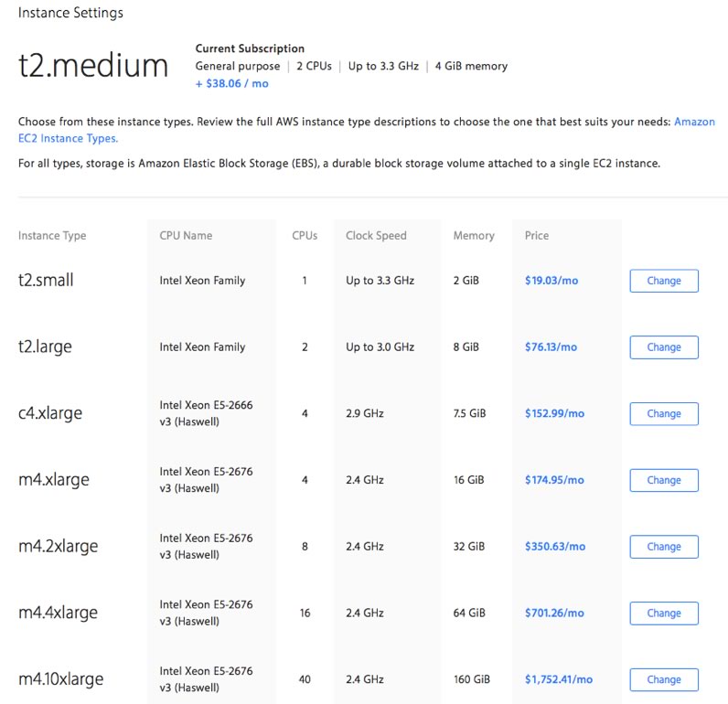Click the $350.63/mo price
The height and width of the screenshot is (704, 728).
click(555, 546)
